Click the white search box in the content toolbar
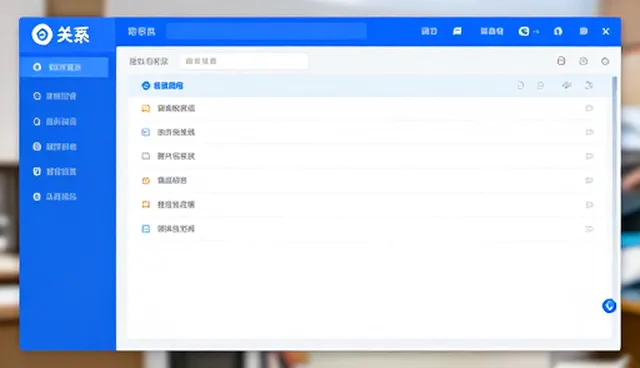This screenshot has height=368, width=640. point(244,61)
